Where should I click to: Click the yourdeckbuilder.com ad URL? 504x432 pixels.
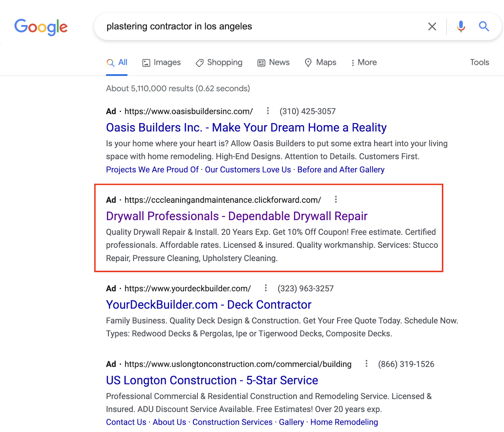pyautogui.click(x=188, y=288)
